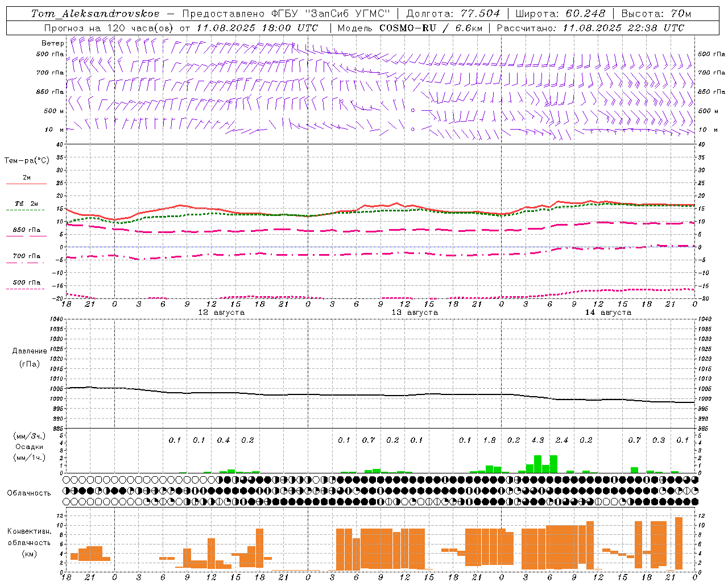Click the precipitation value 4.3
The height and width of the screenshot is (582, 728).
tap(537, 440)
